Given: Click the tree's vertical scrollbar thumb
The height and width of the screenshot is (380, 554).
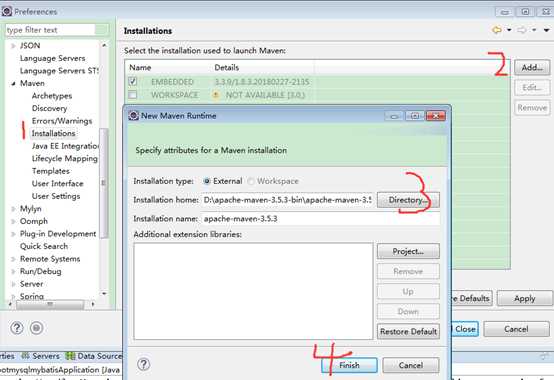Looking at the screenshot, I should (x=104, y=183).
